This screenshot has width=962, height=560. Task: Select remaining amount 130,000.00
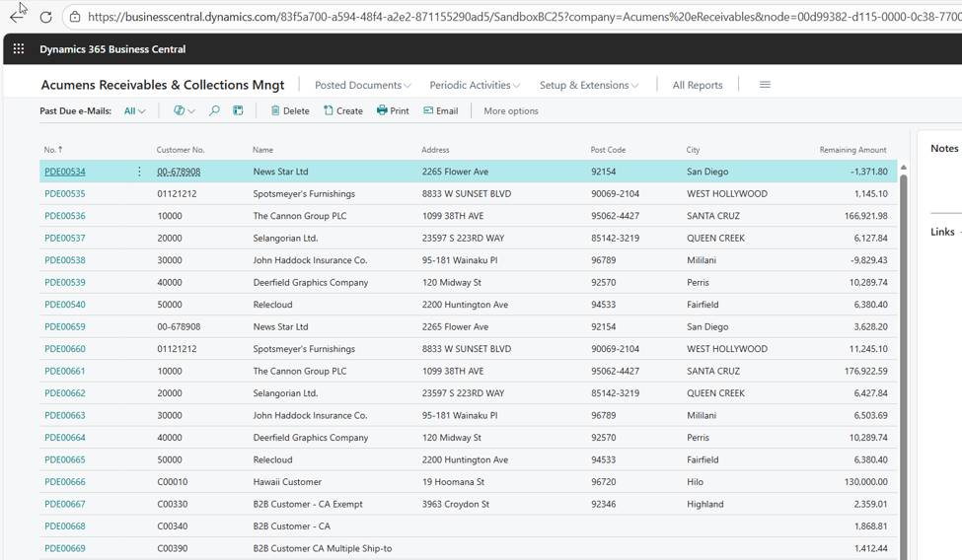click(865, 482)
